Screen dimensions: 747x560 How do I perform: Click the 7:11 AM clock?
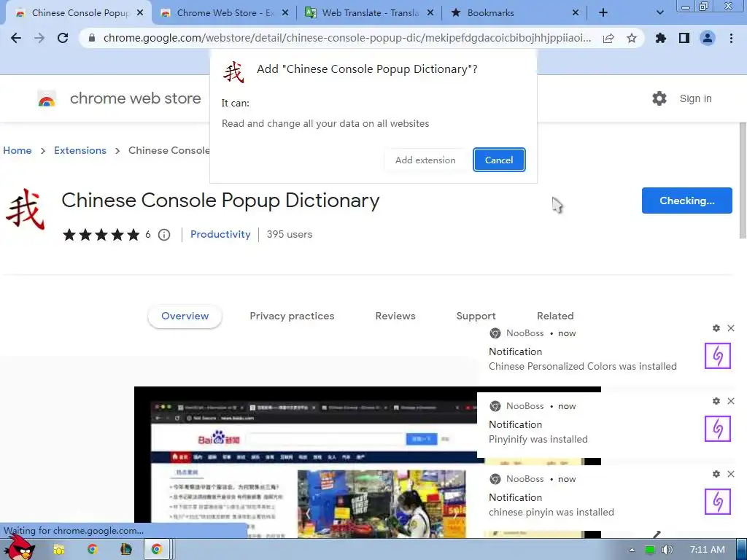[708, 550]
